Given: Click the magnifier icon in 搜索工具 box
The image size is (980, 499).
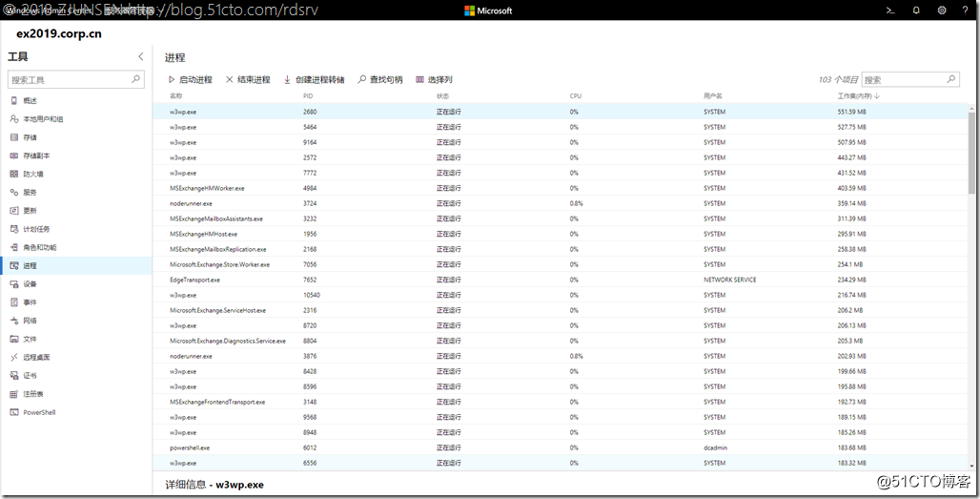Looking at the screenshot, I should pyautogui.click(x=135, y=79).
